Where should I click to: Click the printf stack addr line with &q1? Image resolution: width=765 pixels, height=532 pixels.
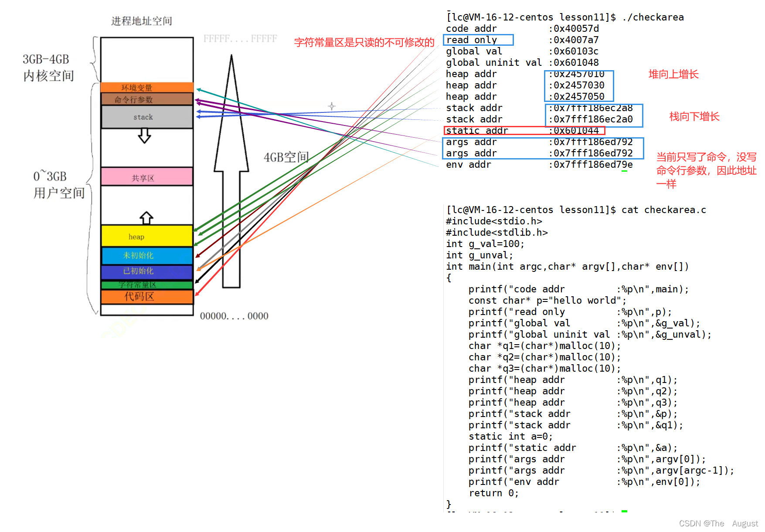coord(576,425)
